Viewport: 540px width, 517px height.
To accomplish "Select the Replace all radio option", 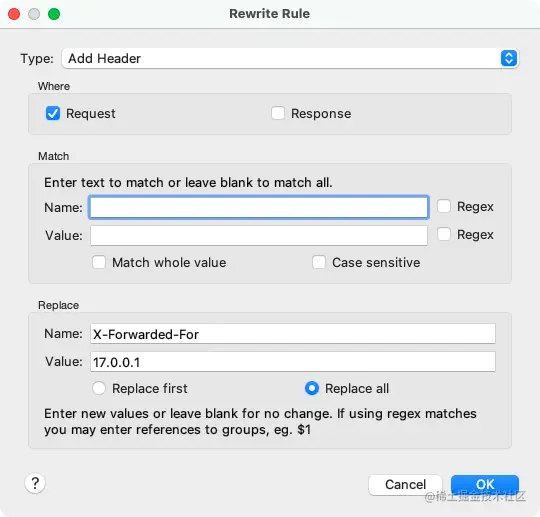I will click(x=312, y=388).
